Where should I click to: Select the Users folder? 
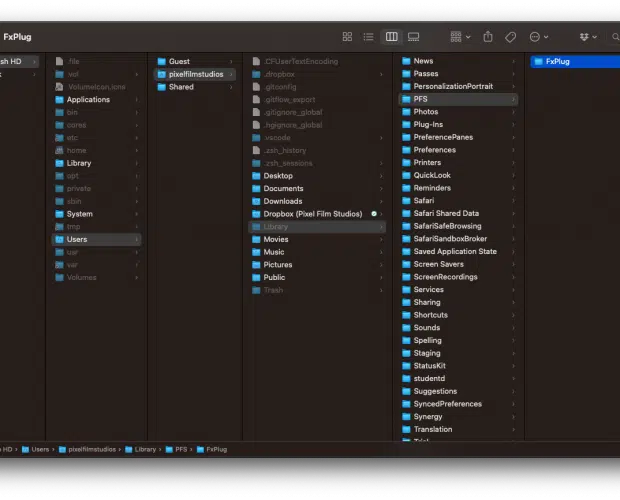tap(96, 239)
